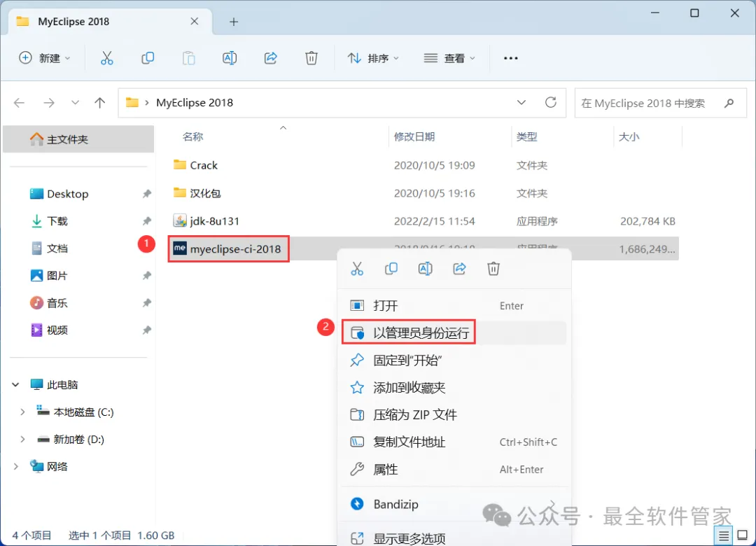Expand the 新加卷 (D:) node
This screenshot has height=546, width=756.
[x=22, y=440]
